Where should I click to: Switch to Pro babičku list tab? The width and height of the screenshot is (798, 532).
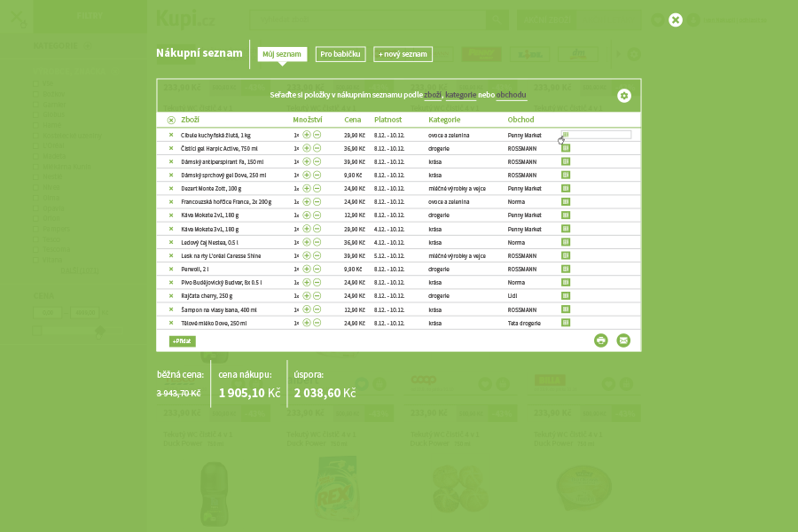(x=340, y=54)
